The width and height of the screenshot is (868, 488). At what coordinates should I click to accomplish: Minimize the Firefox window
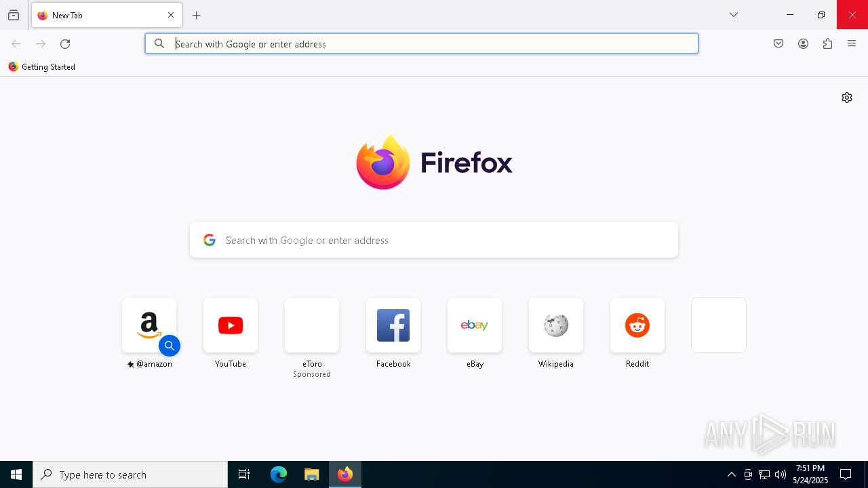[x=790, y=15]
